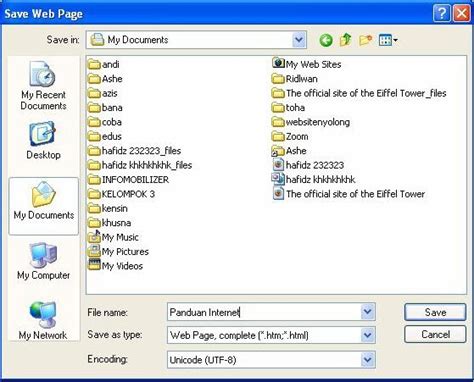Select the websitenyolong folder
The width and height of the screenshot is (474, 382).
pos(311,122)
